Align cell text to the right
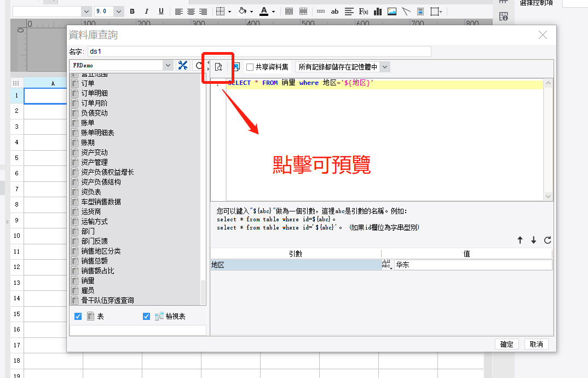 click(203, 12)
